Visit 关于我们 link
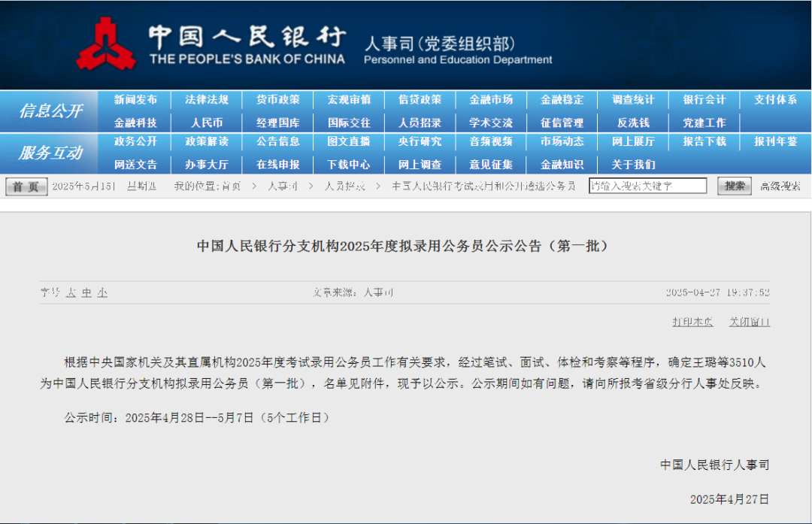 [633, 165]
